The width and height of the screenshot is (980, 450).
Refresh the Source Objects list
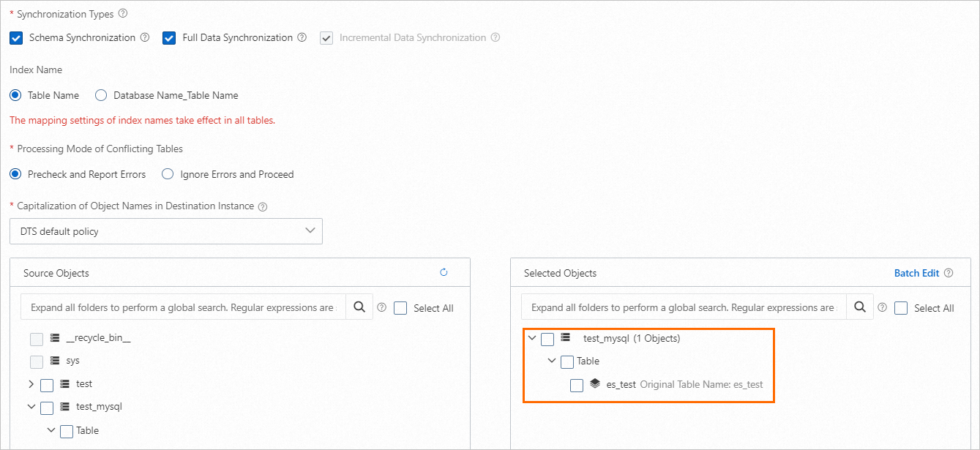pos(444,273)
